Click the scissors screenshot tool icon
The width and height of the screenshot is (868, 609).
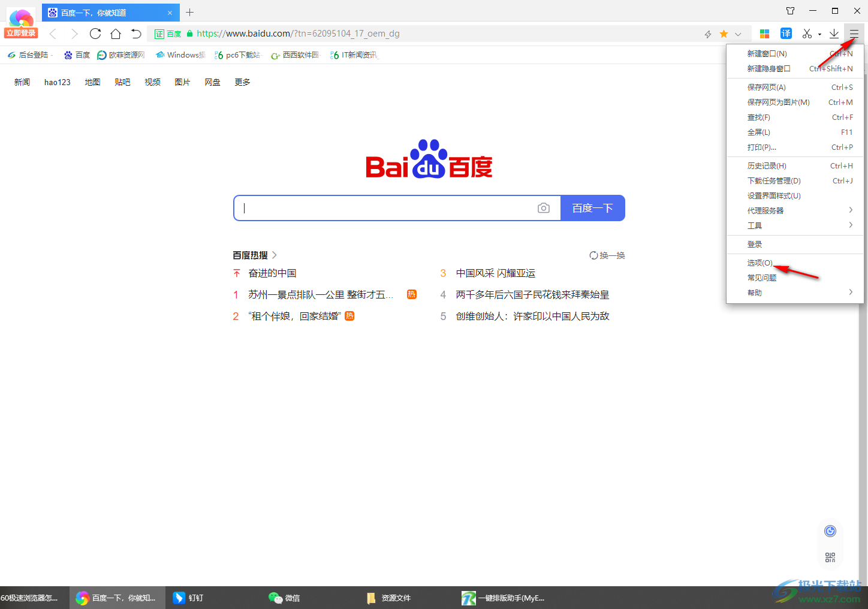point(807,34)
